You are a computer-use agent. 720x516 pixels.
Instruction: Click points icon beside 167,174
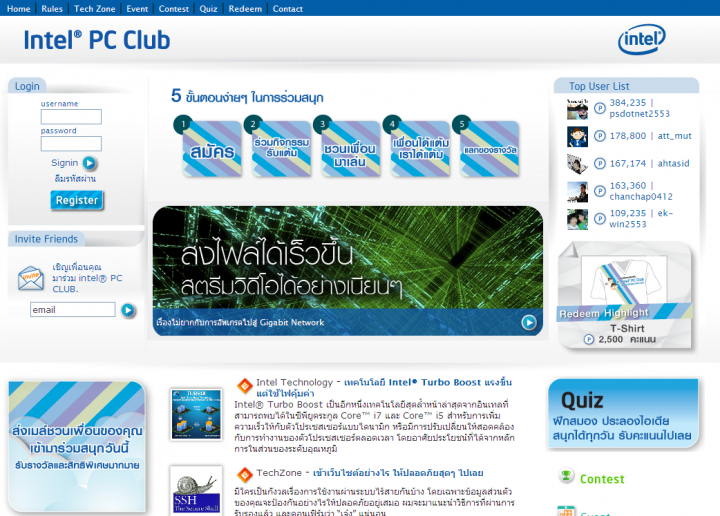pyautogui.click(x=600, y=163)
